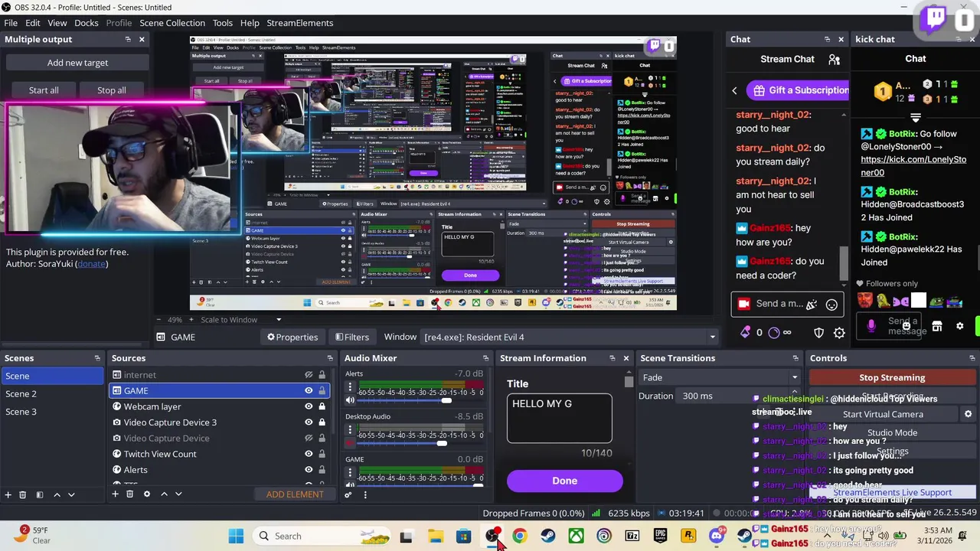Open the File menu
Viewport: 980px width, 551px height.
[x=11, y=23]
